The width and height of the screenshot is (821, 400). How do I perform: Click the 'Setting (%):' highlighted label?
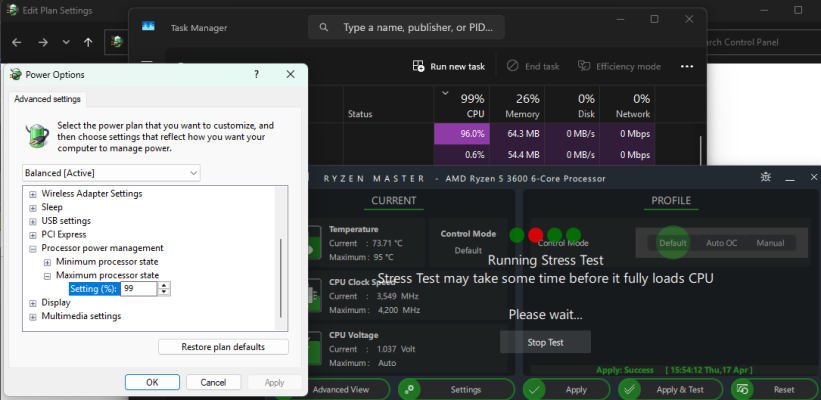point(94,289)
